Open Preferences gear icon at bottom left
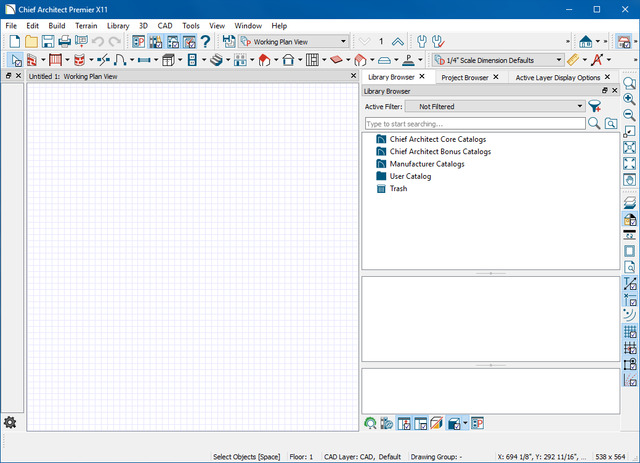Screen dimensions: 640x463 [10, 422]
